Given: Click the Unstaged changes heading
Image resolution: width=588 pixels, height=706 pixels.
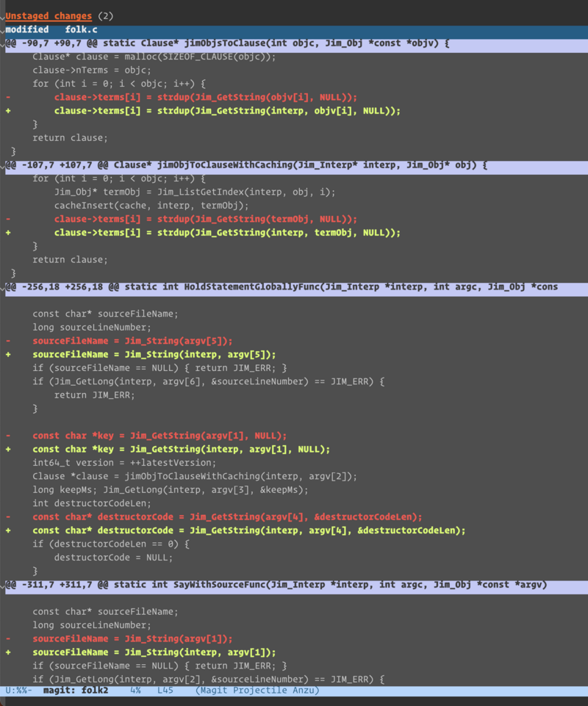Looking at the screenshot, I should point(49,16).
